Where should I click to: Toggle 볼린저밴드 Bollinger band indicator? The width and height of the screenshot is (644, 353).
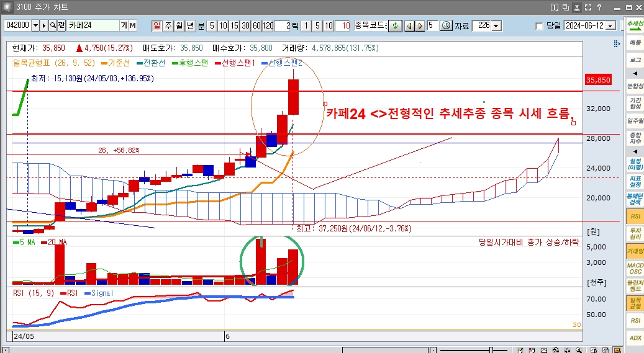click(635, 285)
